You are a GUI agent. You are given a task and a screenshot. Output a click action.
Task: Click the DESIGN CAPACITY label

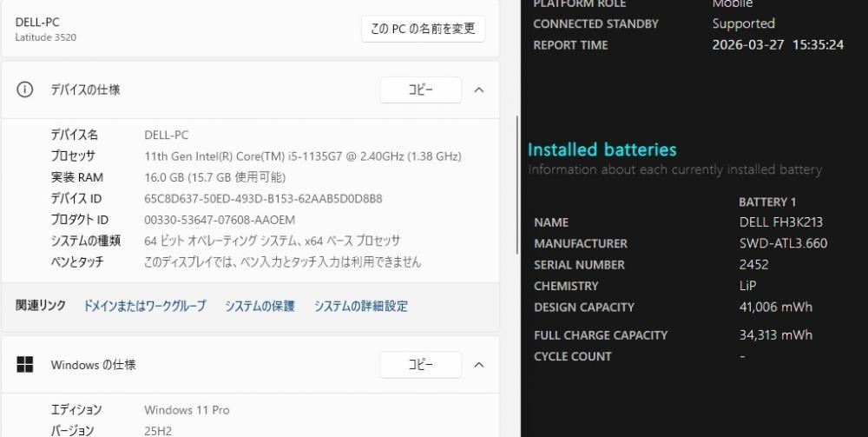584,307
